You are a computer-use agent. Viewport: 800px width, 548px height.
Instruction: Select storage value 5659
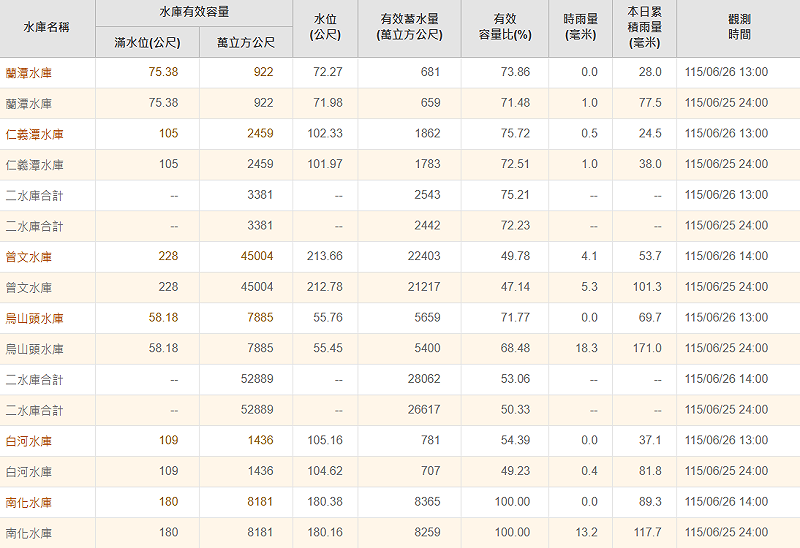pyautogui.click(x=428, y=317)
